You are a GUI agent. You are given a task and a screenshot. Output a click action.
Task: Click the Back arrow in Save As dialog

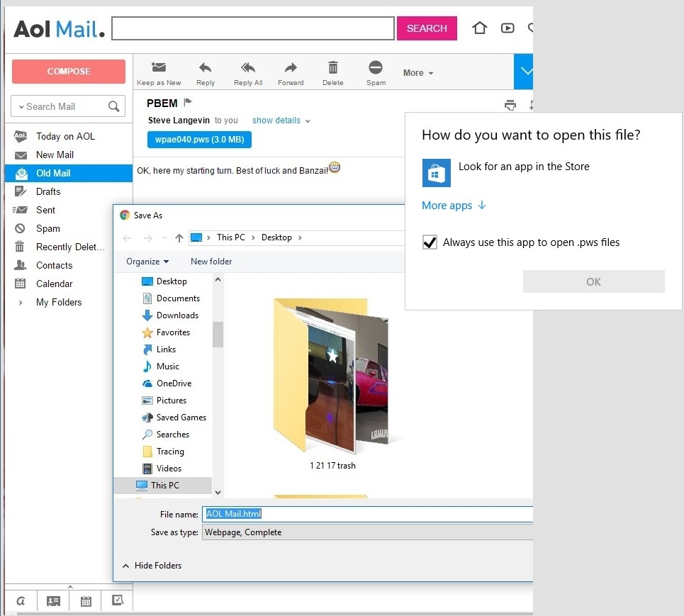[x=127, y=237]
